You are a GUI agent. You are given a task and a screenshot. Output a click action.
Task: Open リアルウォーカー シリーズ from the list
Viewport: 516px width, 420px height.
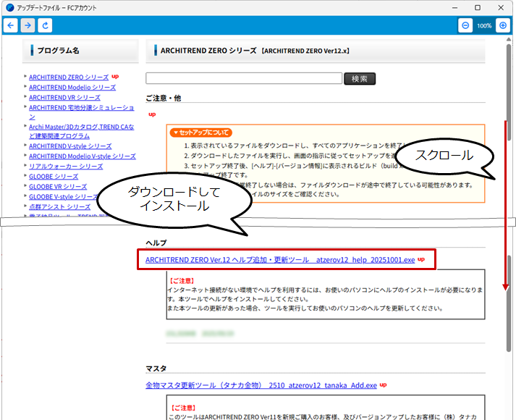pyautogui.click(x=66, y=166)
